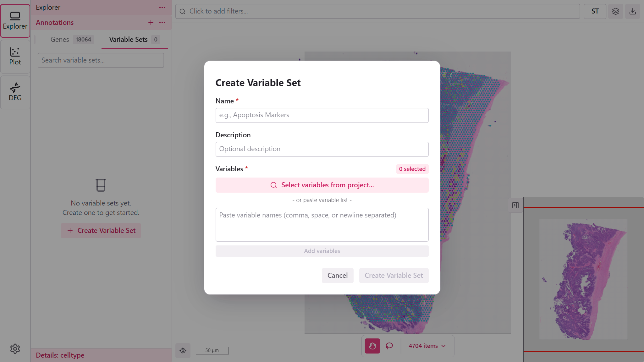Select the Explorer sidebar icon
644x362 pixels.
(x=15, y=20)
